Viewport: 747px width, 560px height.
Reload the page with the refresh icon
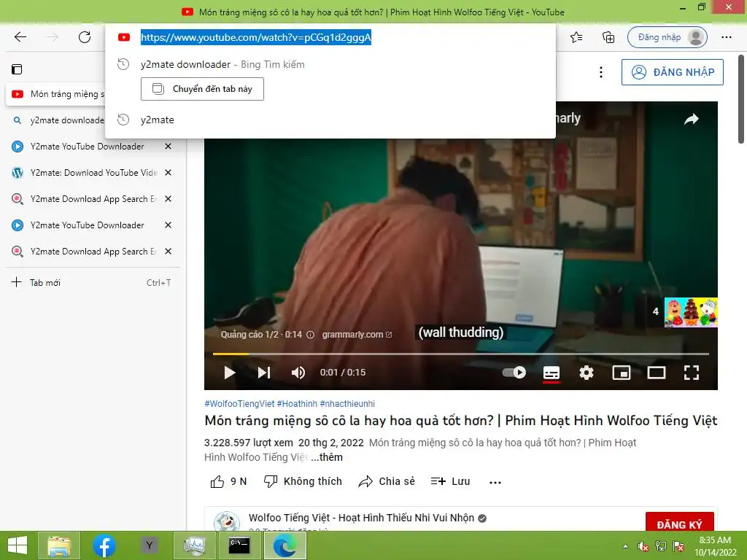85,37
